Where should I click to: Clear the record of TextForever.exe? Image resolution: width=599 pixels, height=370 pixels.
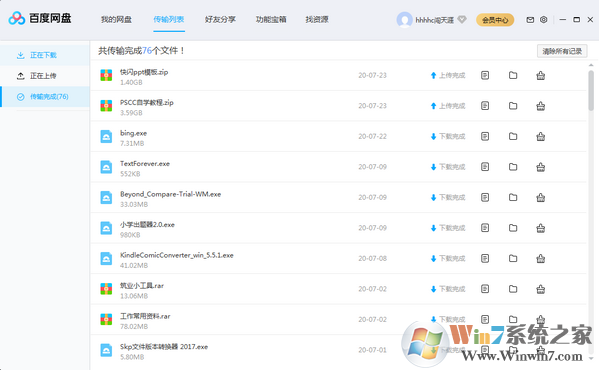tap(541, 167)
